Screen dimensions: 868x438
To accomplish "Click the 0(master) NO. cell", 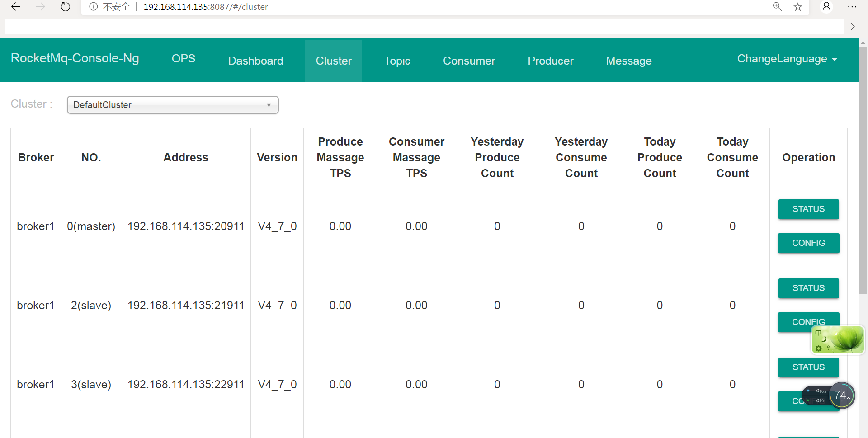I will 91,226.
